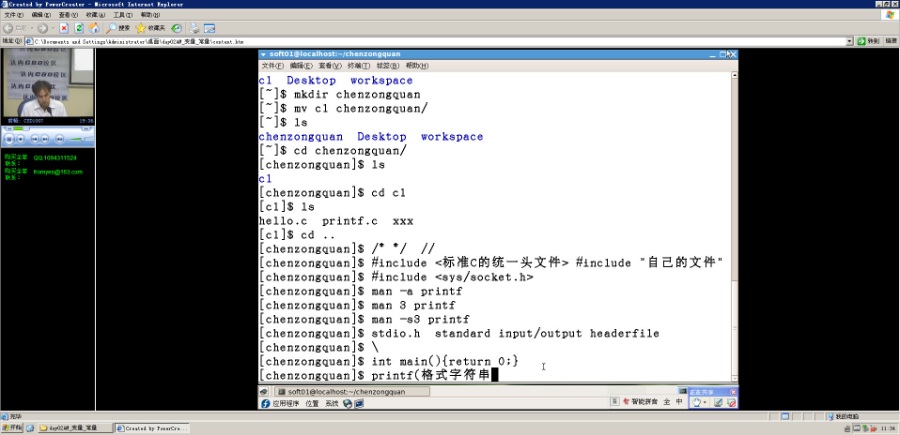Click the IE Refresh icon
Image resolution: width=900 pixels, height=435 pixels.
(79, 28)
